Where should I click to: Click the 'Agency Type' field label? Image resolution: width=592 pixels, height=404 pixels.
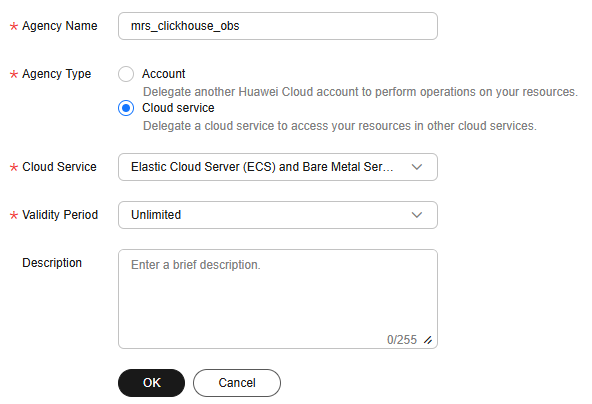pos(57,74)
